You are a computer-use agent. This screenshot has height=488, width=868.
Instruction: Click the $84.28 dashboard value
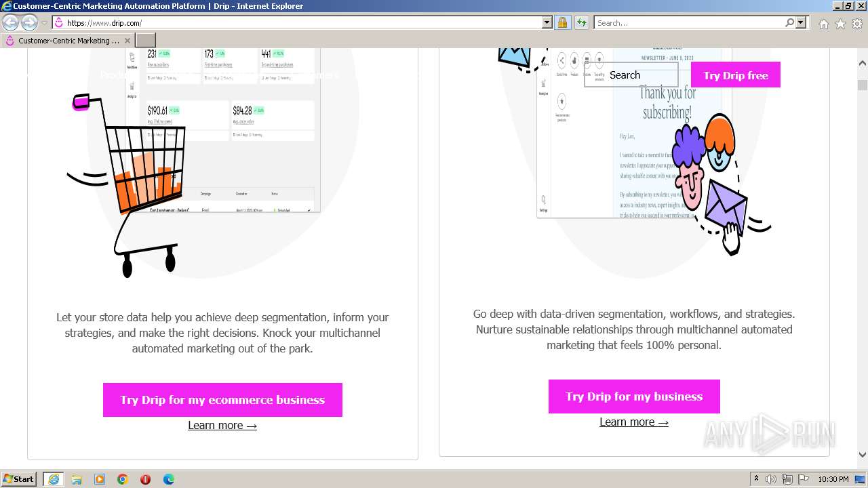click(x=242, y=110)
